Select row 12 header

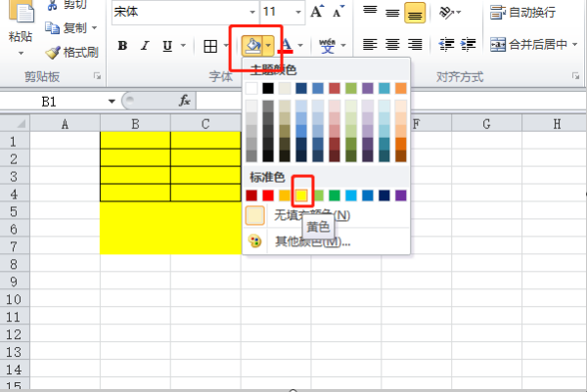[15, 334]
